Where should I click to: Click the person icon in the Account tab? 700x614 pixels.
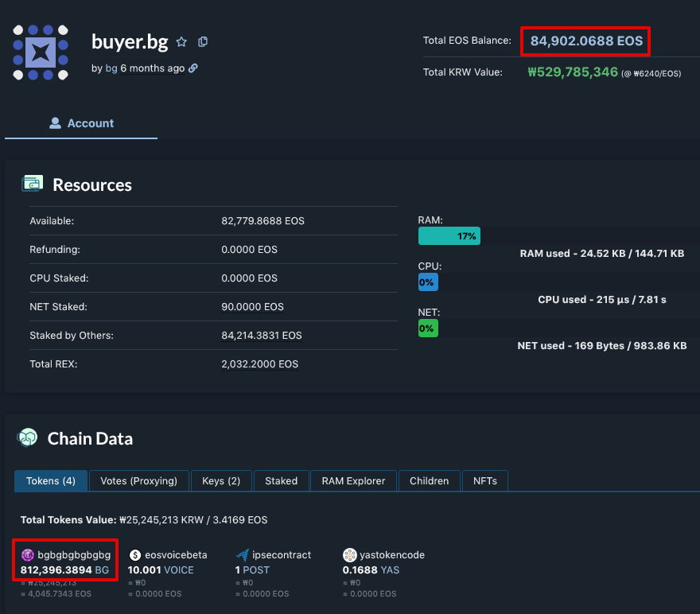coord(55,123)
